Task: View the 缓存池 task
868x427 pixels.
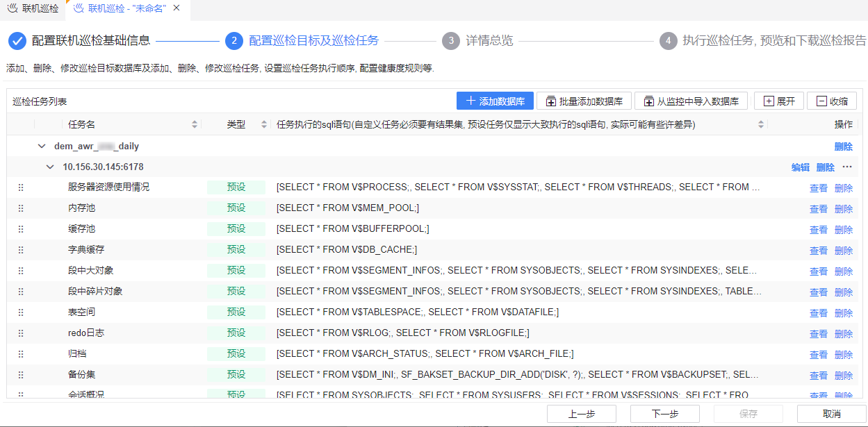Action: coord(819,230)
